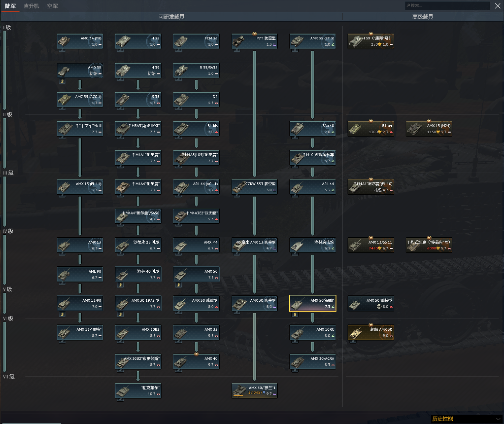Image resolution: width=504 pixels, height=424 pixels.
Task: Select the AMX 10RC vehicle card
Action: click(313, 332)
